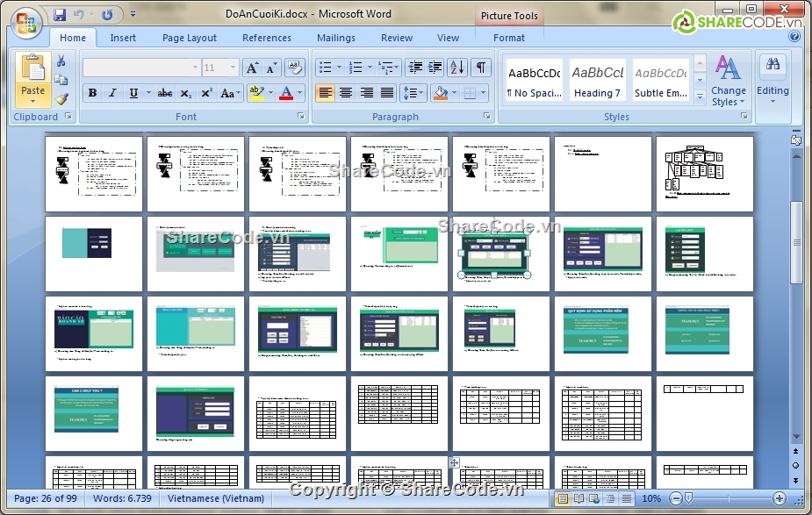Open the font size dropdown
The height and width of the screenshot is (515, 812).
[233, 68]
